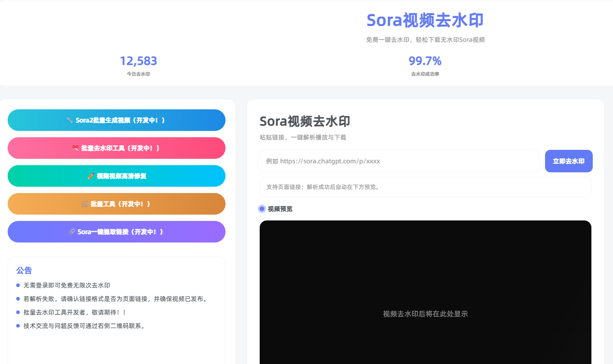
Task: Click the wrench icon on Sora2批量生成视频
Action: 70,120
